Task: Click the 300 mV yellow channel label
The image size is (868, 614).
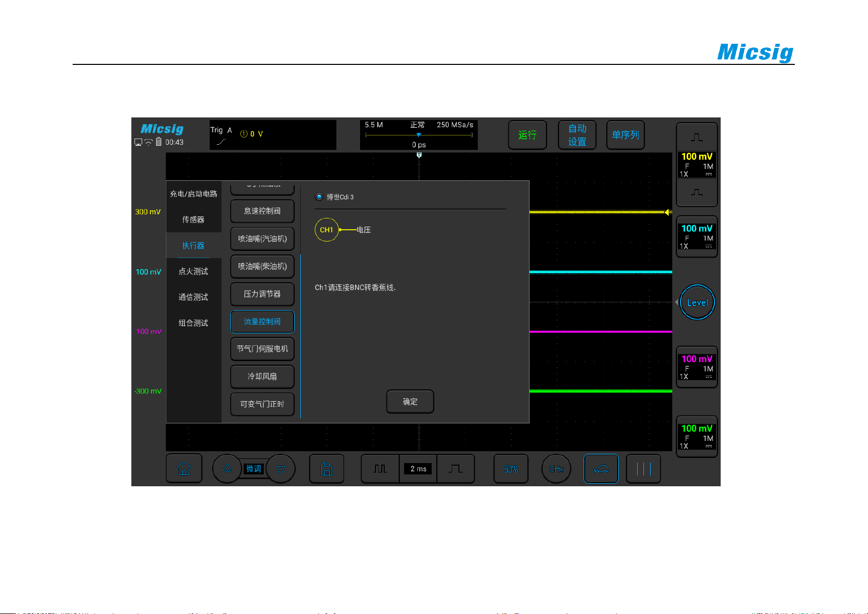Action: [x=148, y=212]
